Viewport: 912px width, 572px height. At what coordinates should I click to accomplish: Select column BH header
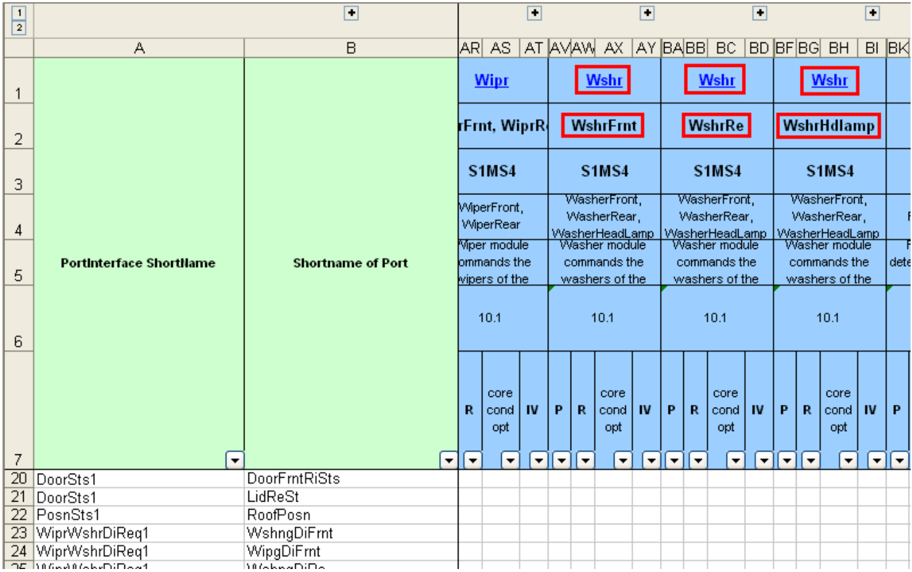(839, 48)
